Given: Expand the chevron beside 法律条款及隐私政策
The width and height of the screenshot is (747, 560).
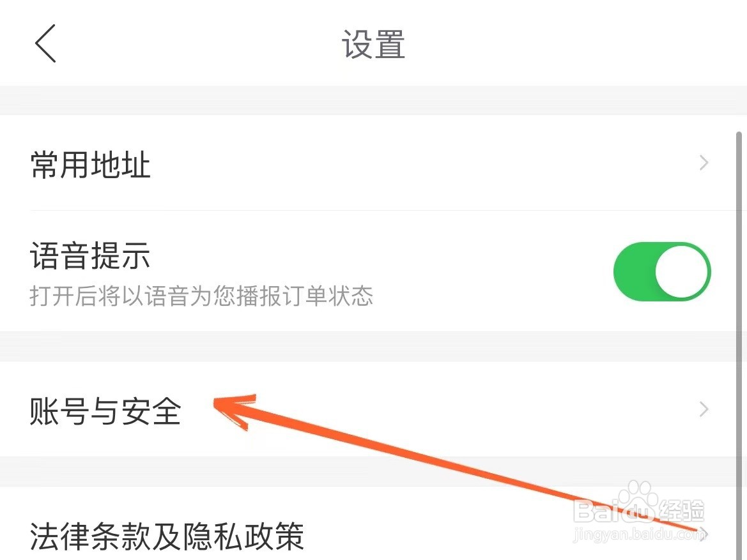Looking at the screenshot, I should [704, 533].
